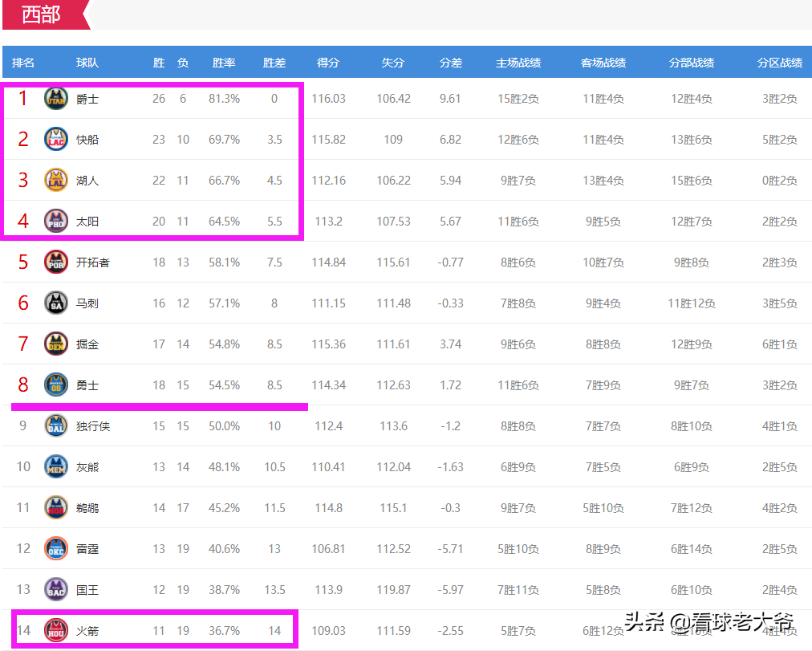Click the Lakers (湖人) team logo
The height and width of the screenshot is (651, 812).
55,180
